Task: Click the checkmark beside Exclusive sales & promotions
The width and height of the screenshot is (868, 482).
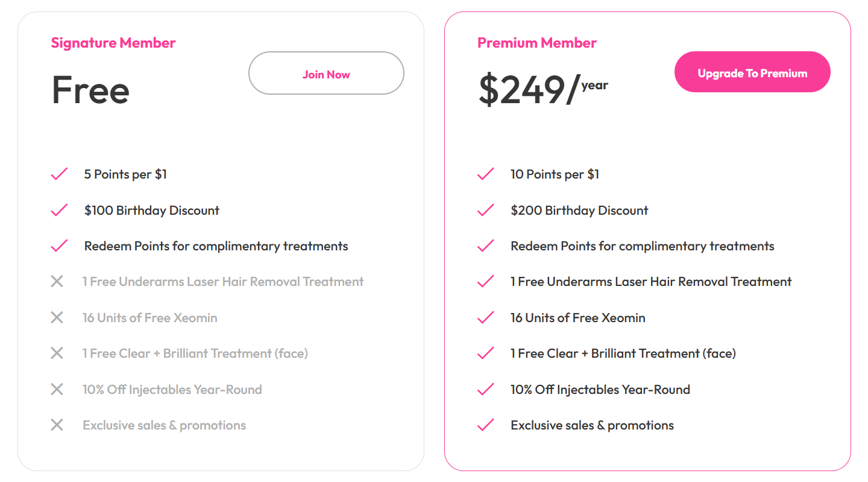Action: click(x=485, y=425)
